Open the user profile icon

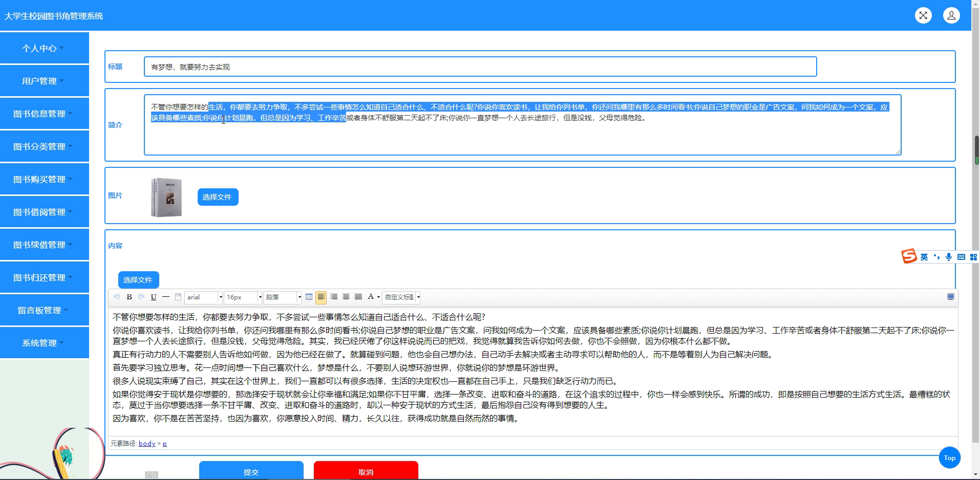pos(951,15)
